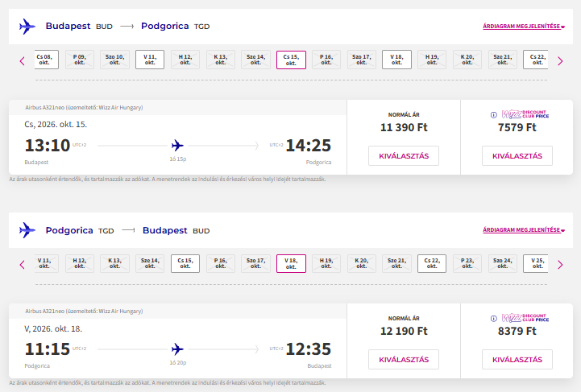Choose return normal price 12 190 Ft Kiválasztás
The height and width of the screenshot is (392, 581).
coord(404,360)
